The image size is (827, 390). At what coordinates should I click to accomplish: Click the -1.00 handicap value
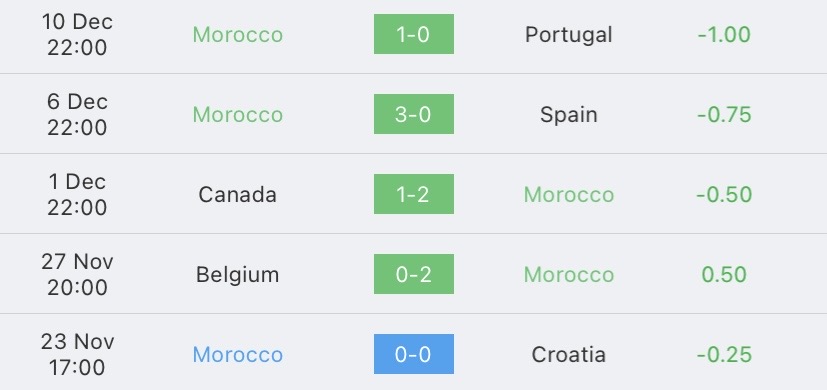click(x=724, y=35)
